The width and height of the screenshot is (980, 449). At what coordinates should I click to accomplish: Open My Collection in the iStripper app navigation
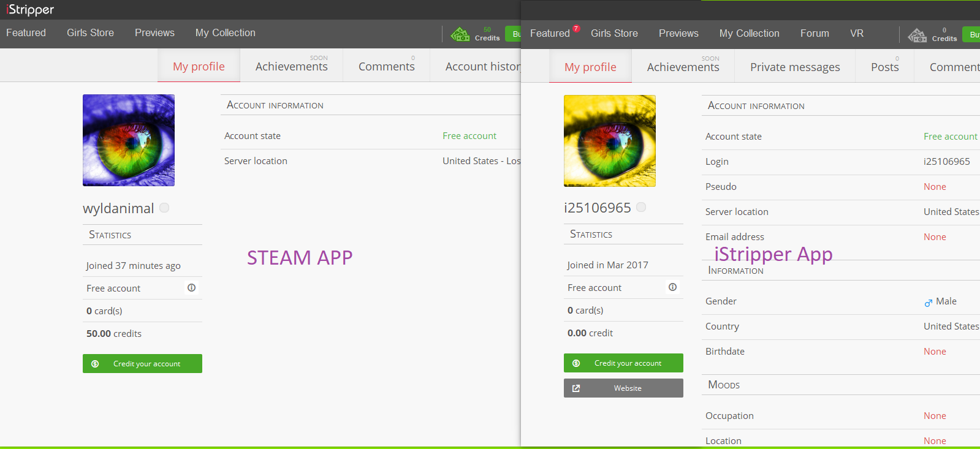749,34
